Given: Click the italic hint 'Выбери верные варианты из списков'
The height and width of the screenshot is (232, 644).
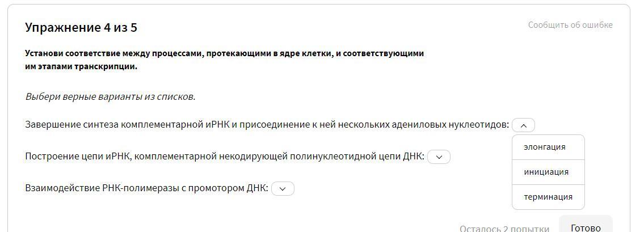Looking at the screenshot, I should click(110, 96).
